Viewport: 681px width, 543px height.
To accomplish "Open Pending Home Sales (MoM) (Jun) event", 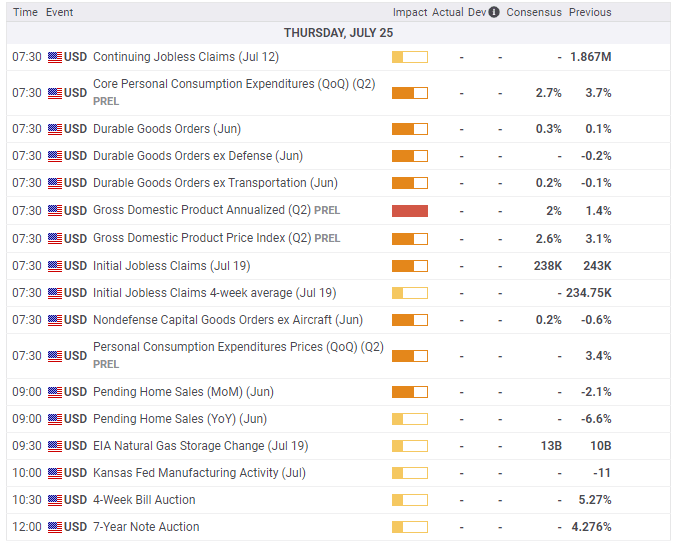I will click(x=183, y=392).
